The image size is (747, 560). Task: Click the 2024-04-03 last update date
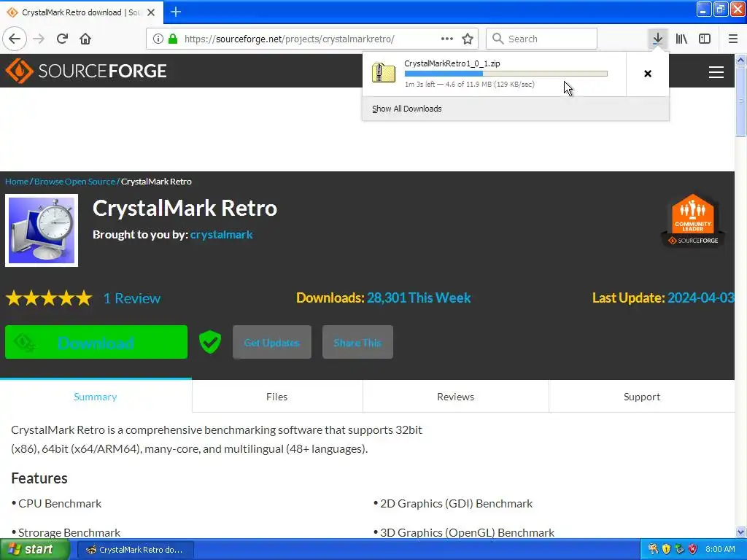point(701,297)
